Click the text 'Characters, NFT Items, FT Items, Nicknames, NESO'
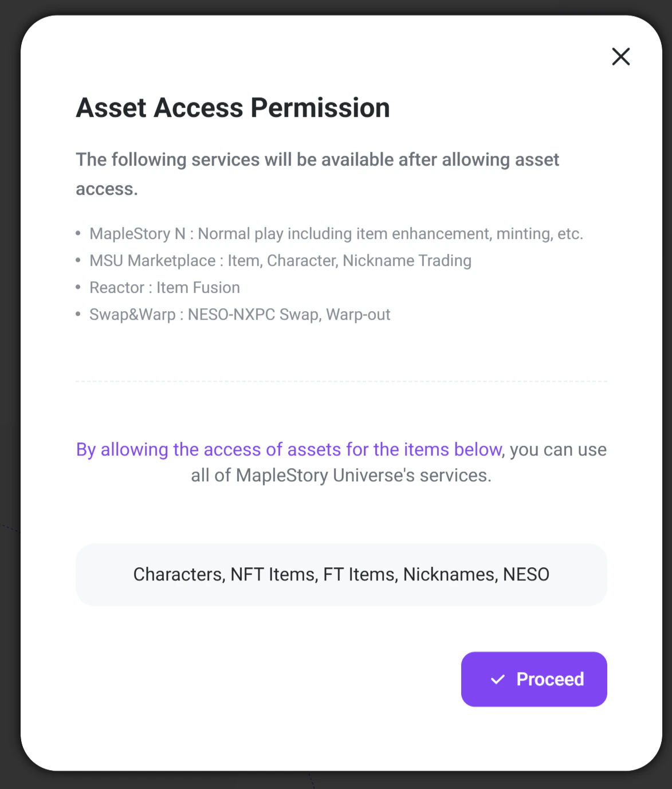This screenshot has width=672, height=789. click(x=341, y=574)
